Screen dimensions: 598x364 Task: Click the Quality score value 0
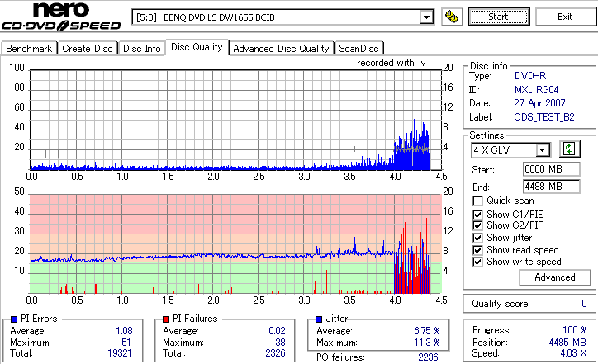tap(584, 304)
